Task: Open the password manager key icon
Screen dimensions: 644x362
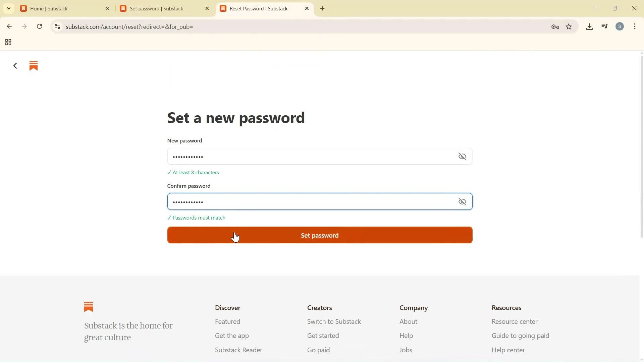Action: tap(555, 26)
